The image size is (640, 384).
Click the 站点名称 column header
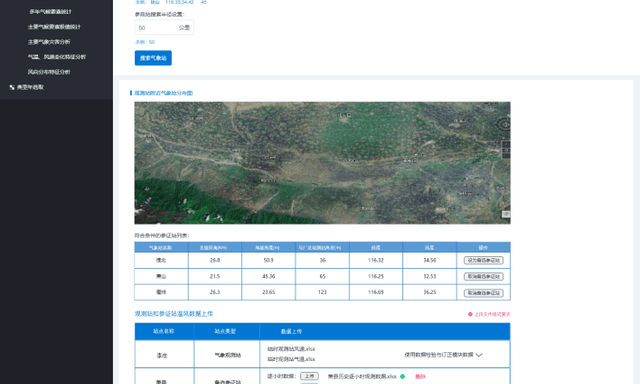click(164, 331)
